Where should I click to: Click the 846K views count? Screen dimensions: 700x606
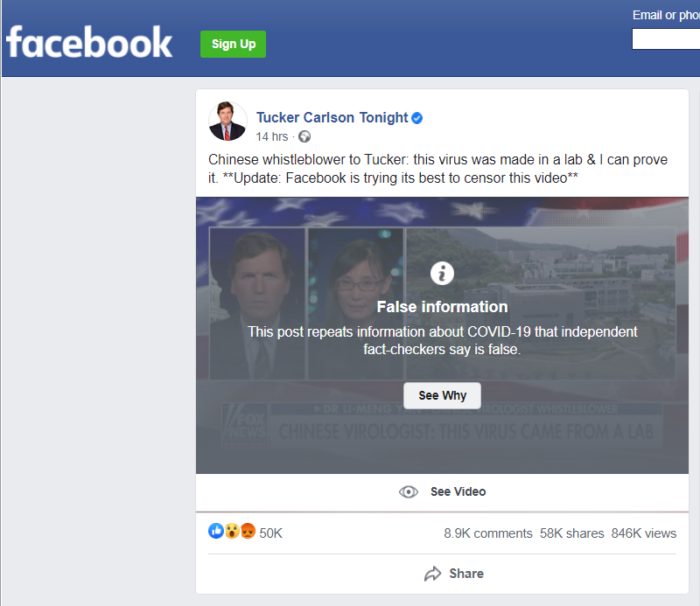tap(643, 533)
